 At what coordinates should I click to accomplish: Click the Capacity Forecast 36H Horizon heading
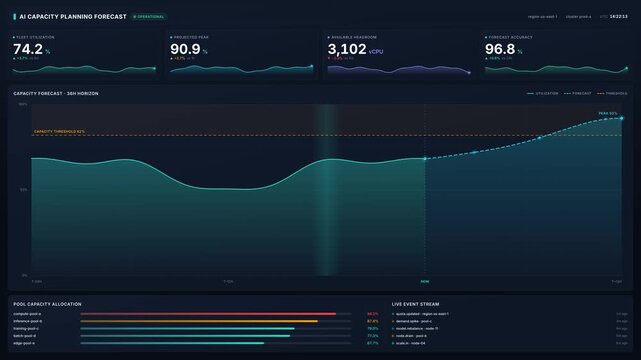(x=56, y=94)
